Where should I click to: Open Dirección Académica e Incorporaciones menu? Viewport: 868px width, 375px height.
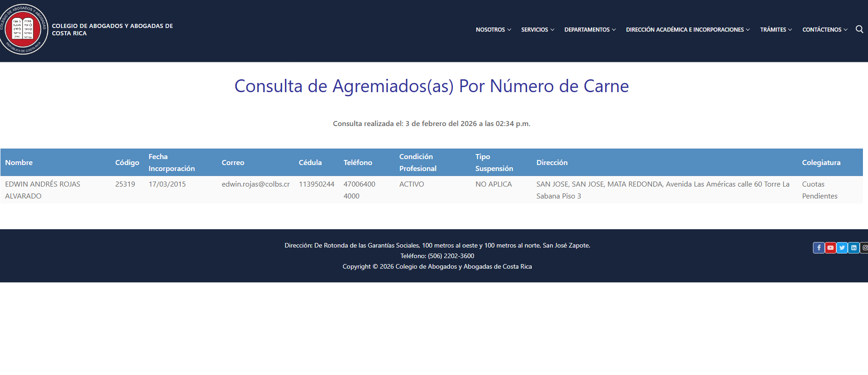coord(688,30)
